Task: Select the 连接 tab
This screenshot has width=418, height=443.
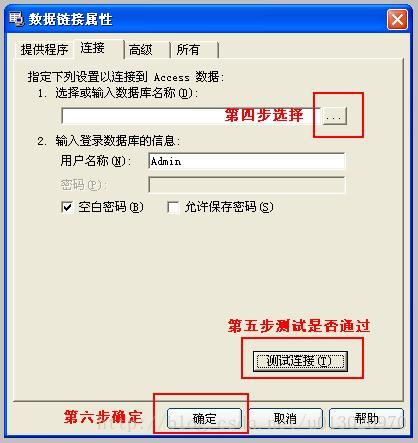Action: (x=99, y=49)
